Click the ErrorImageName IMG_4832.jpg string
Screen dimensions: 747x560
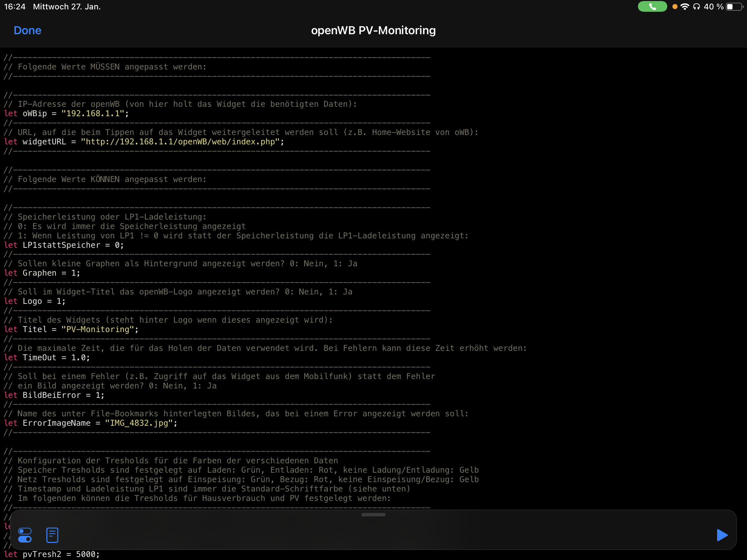point(139,423)
